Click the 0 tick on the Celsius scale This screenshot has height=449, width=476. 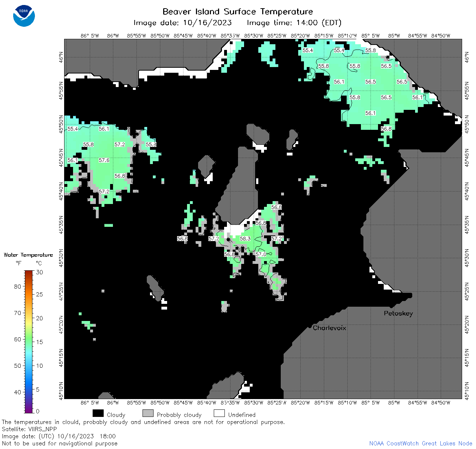(38, 411)
